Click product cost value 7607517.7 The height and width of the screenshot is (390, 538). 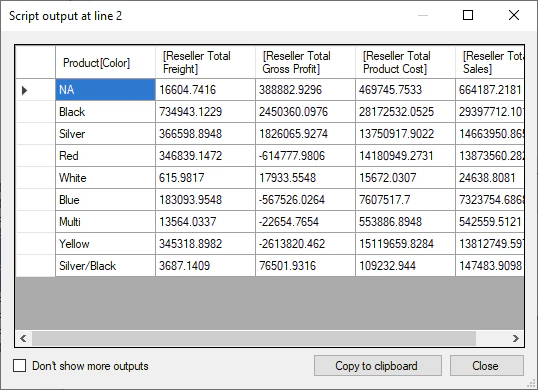(405, 200)
